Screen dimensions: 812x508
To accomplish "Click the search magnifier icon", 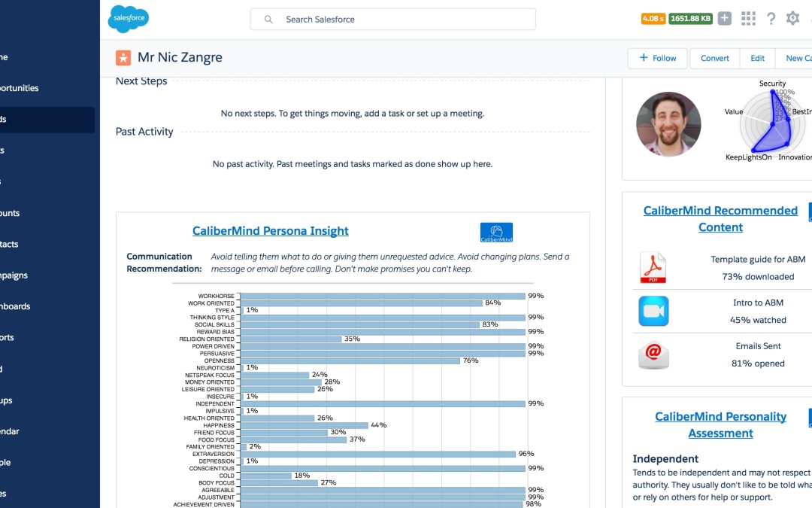I will click(x=268, y=20).
